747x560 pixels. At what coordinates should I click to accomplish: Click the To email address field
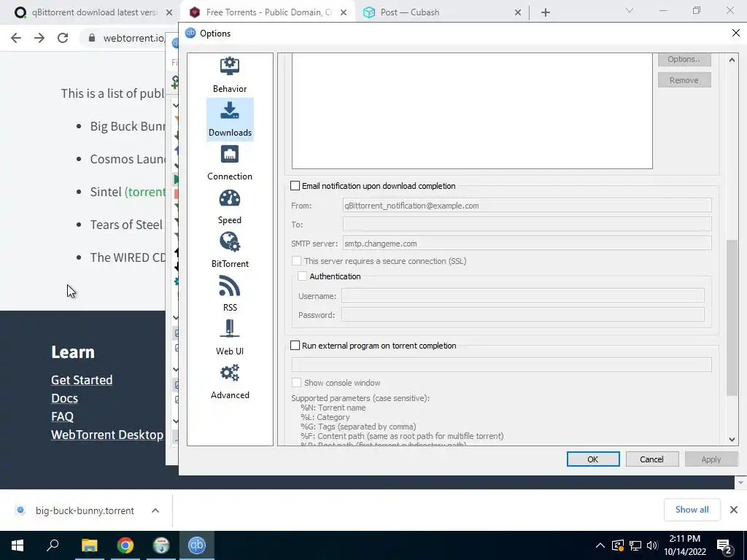pos(527,225)
